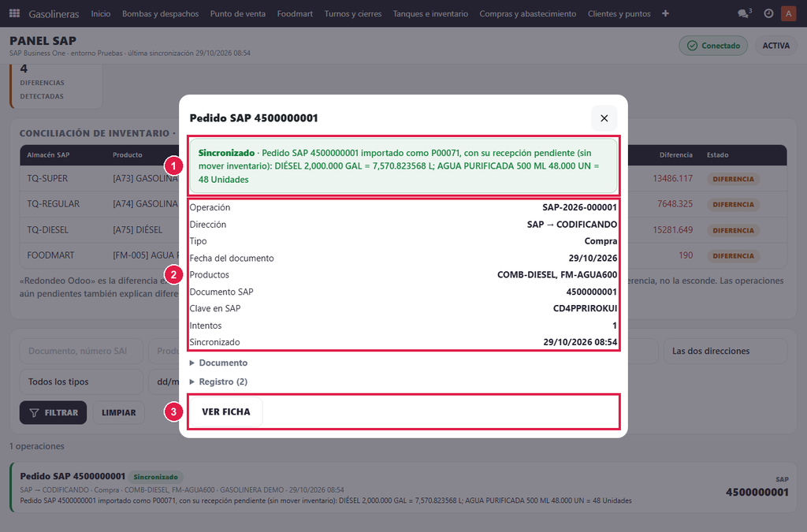The image size is (807, 532).
Task: Click the VER FICHA button
Action: click(226, 411)
